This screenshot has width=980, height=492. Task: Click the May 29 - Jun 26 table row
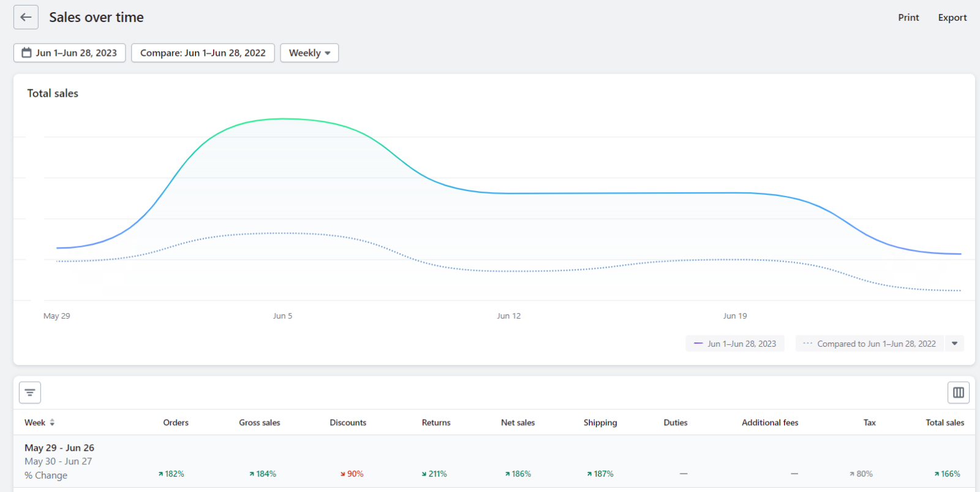(59, 448)
